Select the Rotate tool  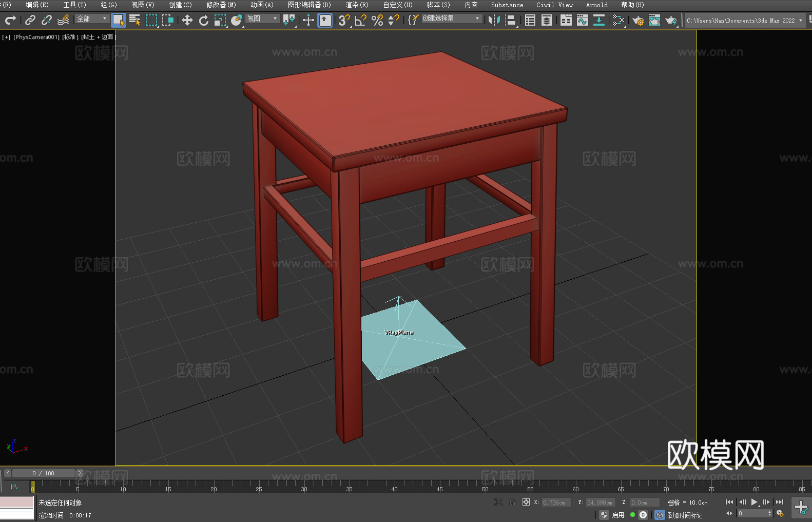tap(204, 20)
